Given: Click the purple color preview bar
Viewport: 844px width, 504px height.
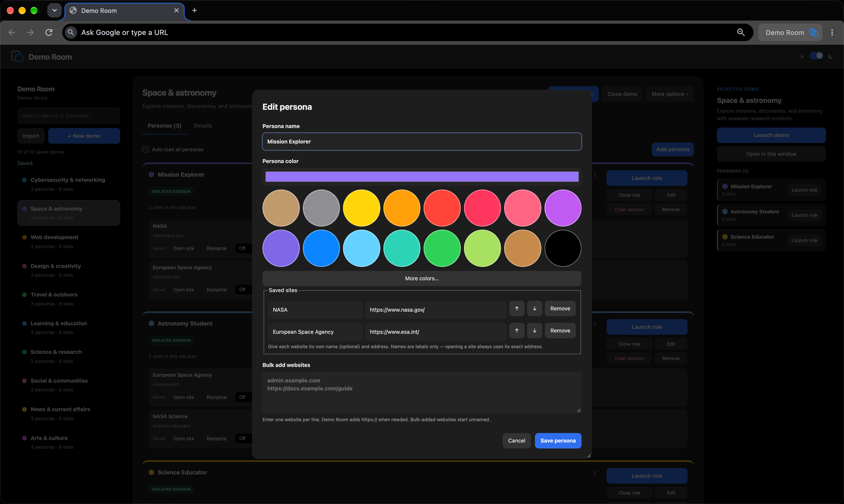Looking at the screenshot, I should pos(422,177).
